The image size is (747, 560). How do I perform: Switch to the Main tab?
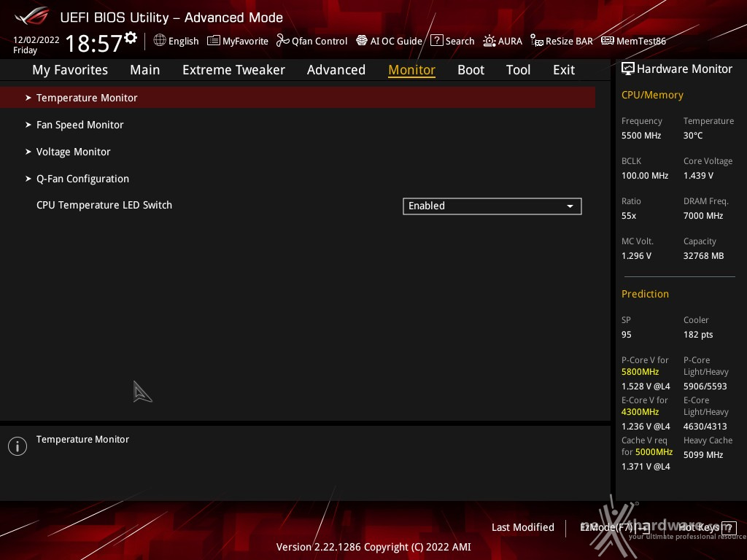tap(145, 70)
